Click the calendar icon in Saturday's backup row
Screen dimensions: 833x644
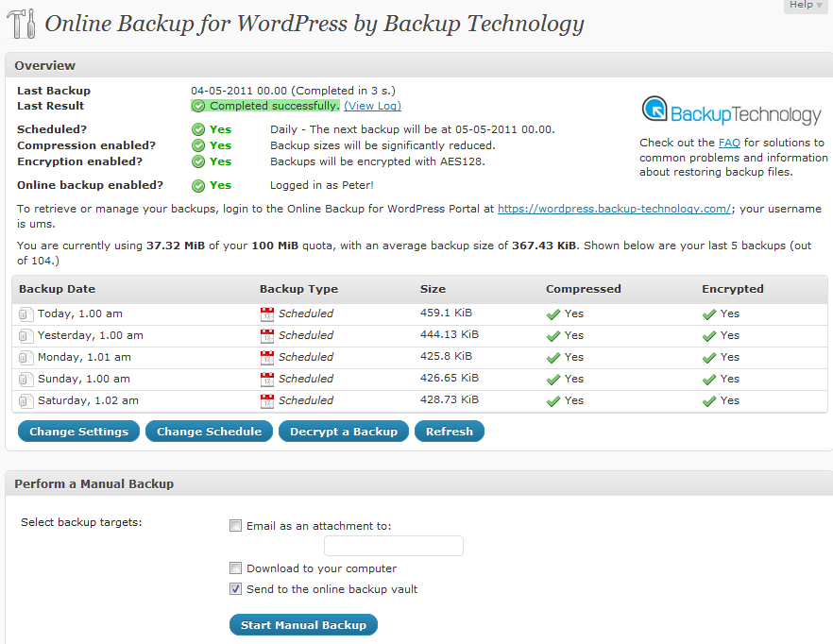267,401
